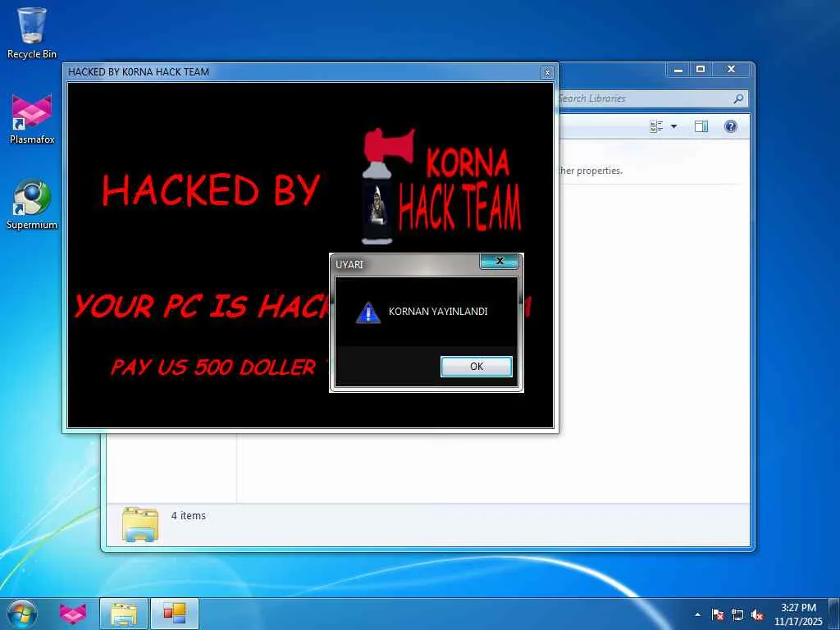Image resolution: width=840 pixels, height=630 pixels.
Task: Launch Plasmafox from the taskbar
Action: (x=73, y=614)
